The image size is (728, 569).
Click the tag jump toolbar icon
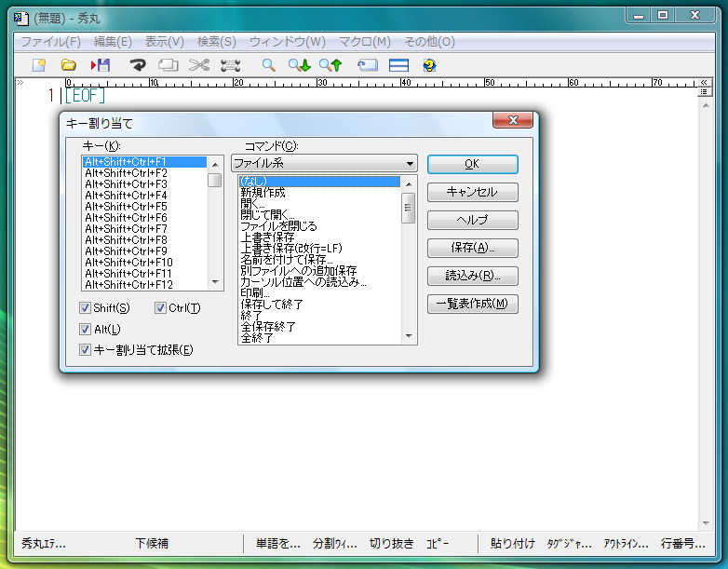coord(367,65)
